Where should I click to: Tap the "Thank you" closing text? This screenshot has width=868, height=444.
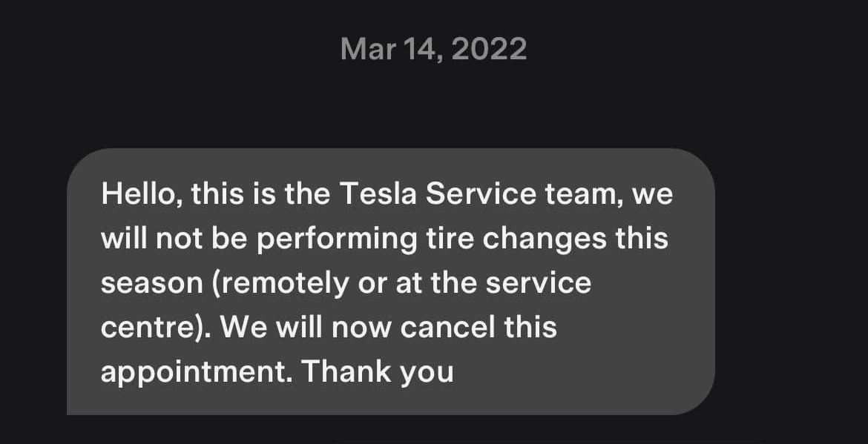377,371
